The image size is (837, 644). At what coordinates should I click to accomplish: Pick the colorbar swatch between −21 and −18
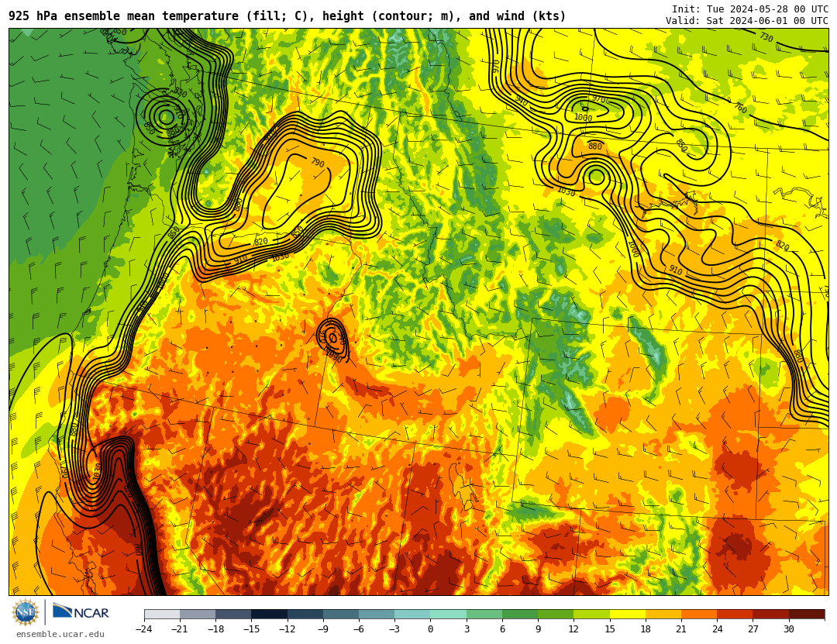(x=198, y=614)
